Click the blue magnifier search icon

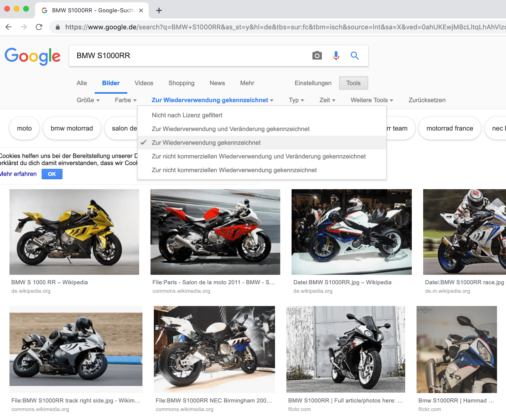point(355,56)
